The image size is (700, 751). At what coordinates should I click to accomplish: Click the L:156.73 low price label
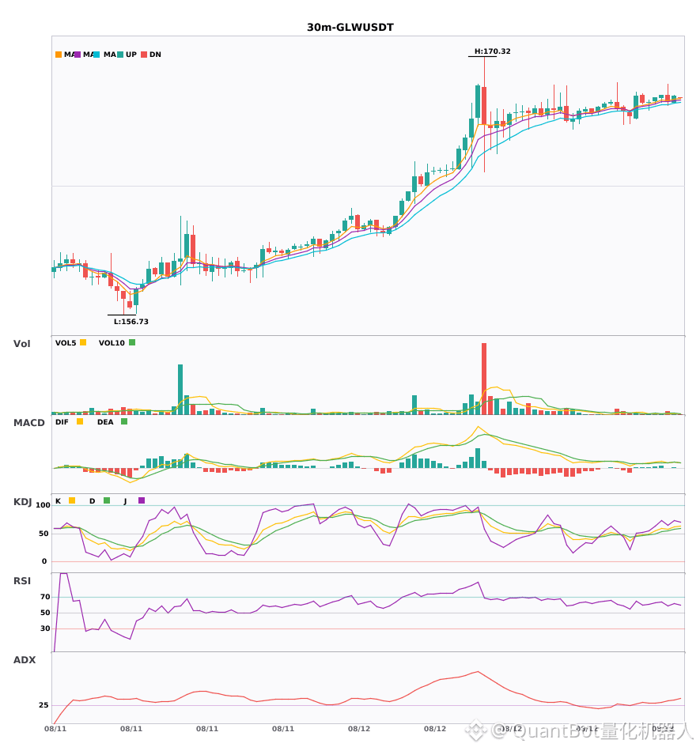131,322
